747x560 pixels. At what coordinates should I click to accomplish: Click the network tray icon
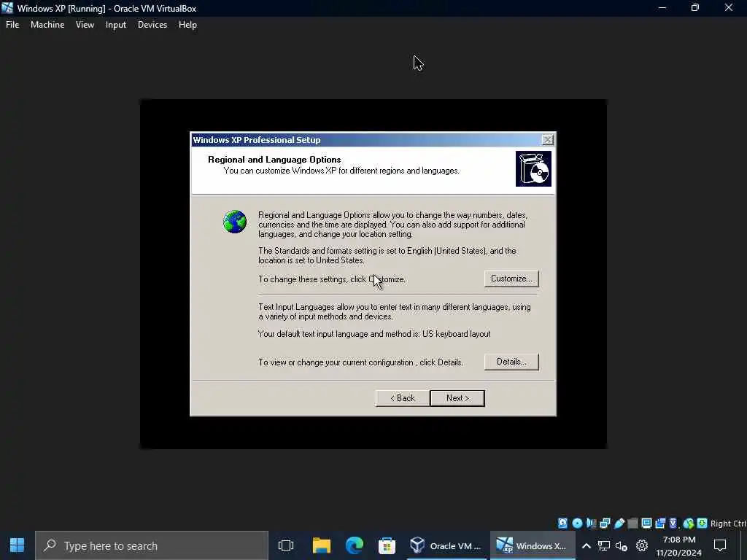click(x=604, y=545)
